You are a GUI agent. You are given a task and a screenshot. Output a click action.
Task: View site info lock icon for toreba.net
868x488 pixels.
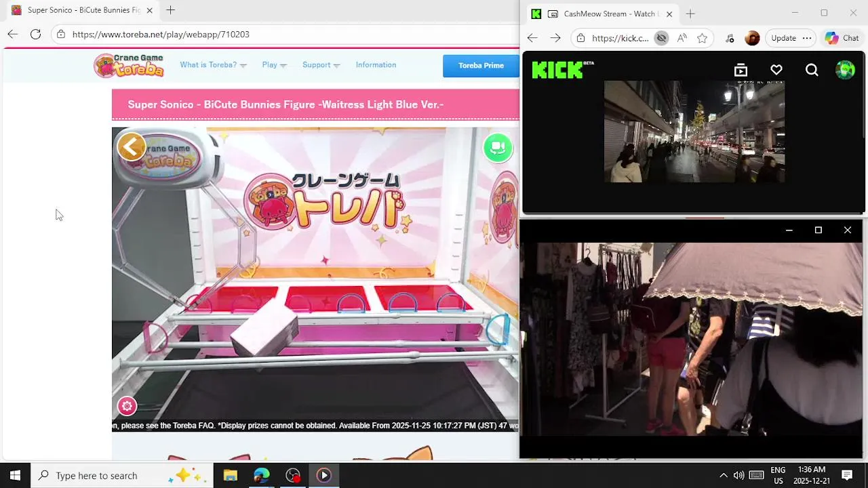61,34
